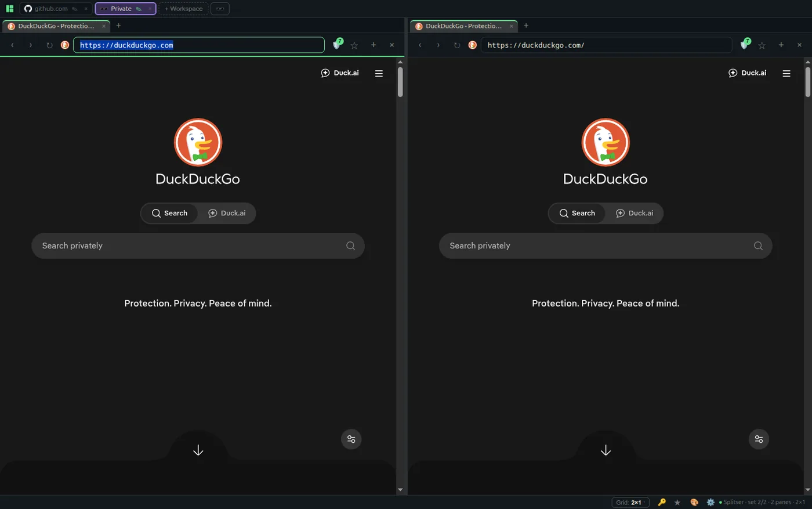
Task: Click the down arrow in right pane
Action: (606, 450)
